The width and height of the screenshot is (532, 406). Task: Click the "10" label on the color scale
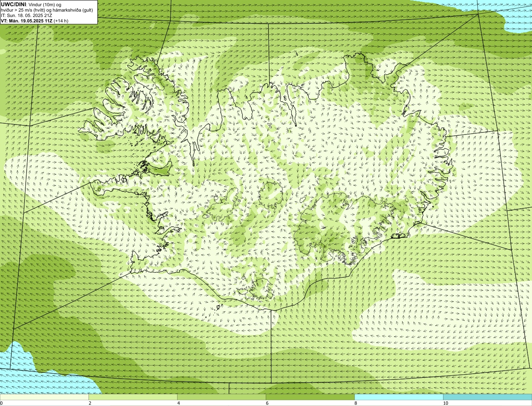point(446,403)
